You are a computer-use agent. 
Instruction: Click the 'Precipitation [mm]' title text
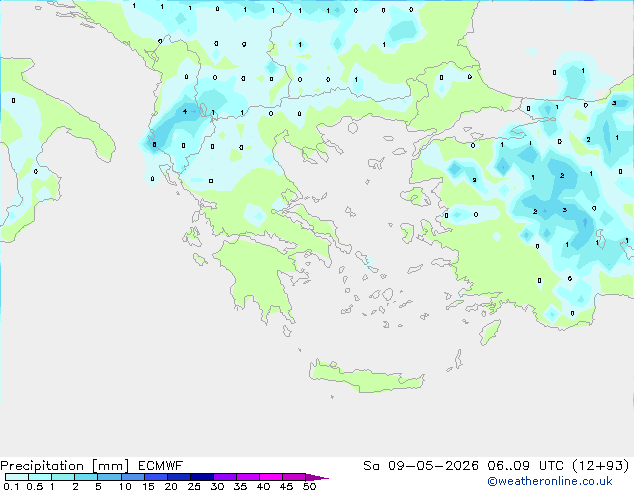pyautogui.click(x=65, y=466)
